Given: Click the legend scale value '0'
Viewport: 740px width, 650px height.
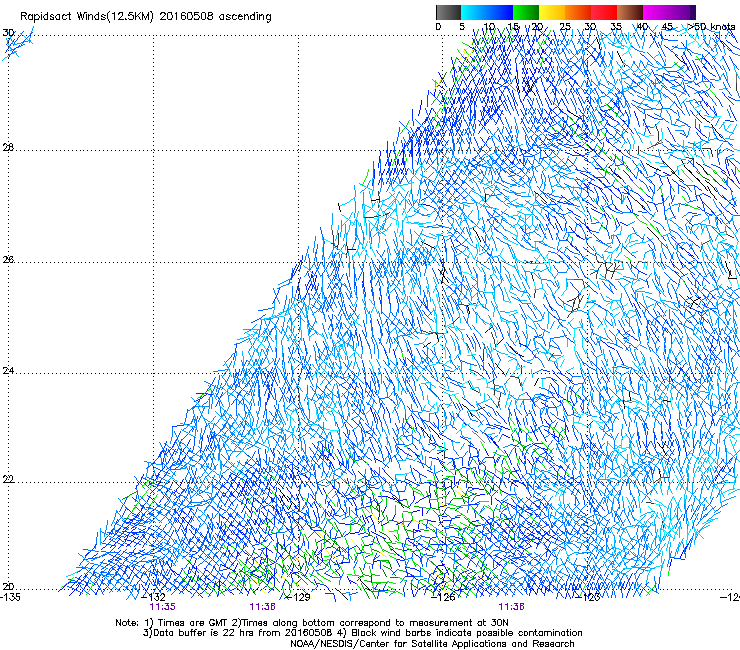Looking at the screenshot, I should [438, 27].
